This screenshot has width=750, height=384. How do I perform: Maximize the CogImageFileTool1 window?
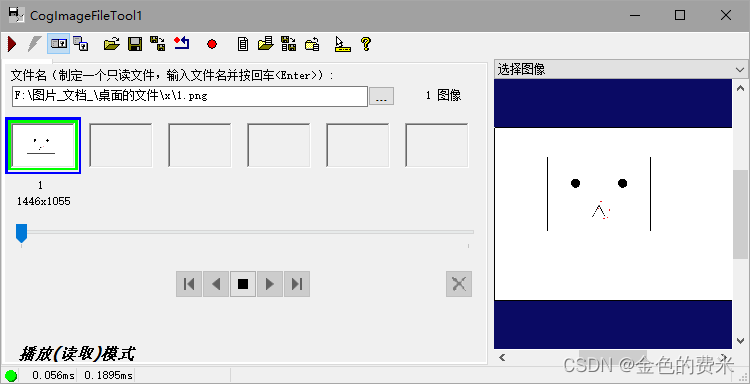[680, 15]
